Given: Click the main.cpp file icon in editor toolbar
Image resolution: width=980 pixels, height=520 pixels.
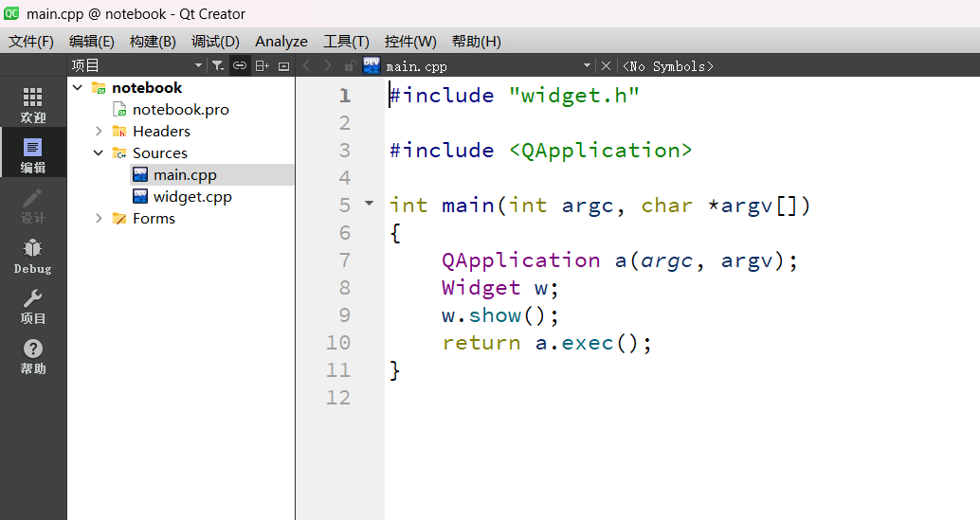Looking at the screenshot, I should 372,65.
